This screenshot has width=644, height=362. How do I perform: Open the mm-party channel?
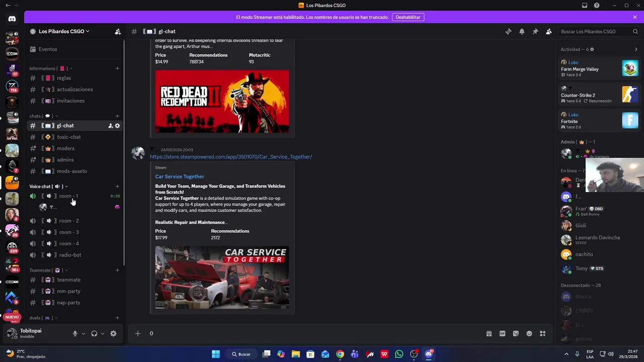(74, 291)
